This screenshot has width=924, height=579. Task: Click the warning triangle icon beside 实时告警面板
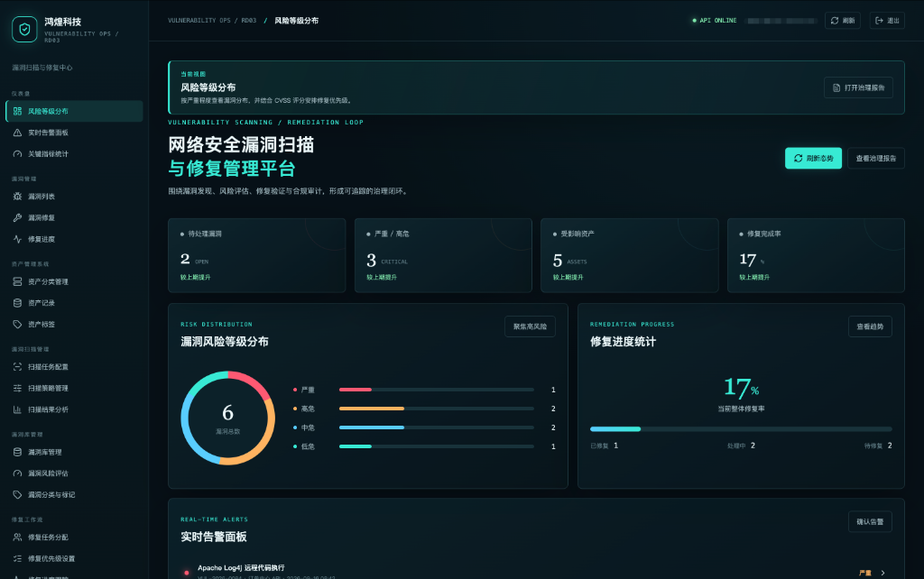click(x=18, y=133)
